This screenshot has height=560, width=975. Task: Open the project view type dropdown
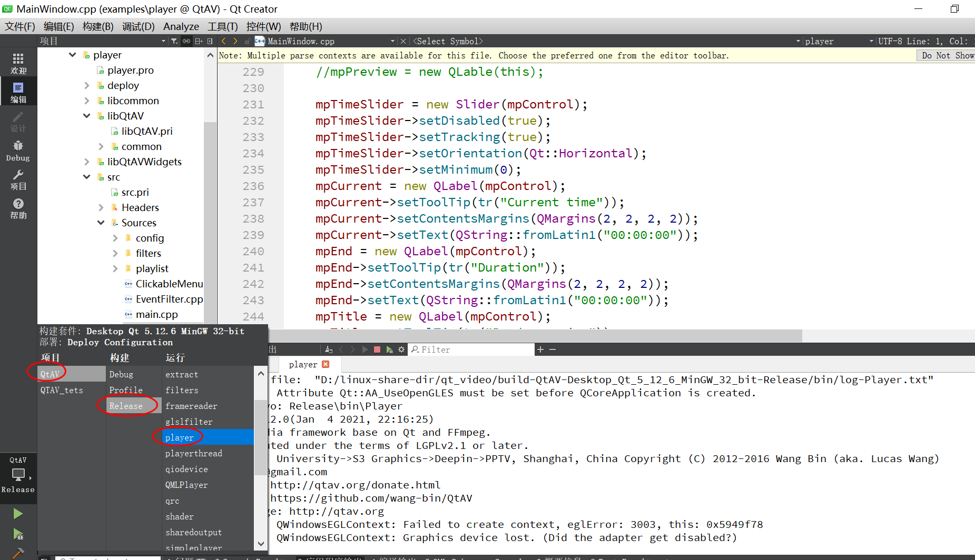point(102,41)
